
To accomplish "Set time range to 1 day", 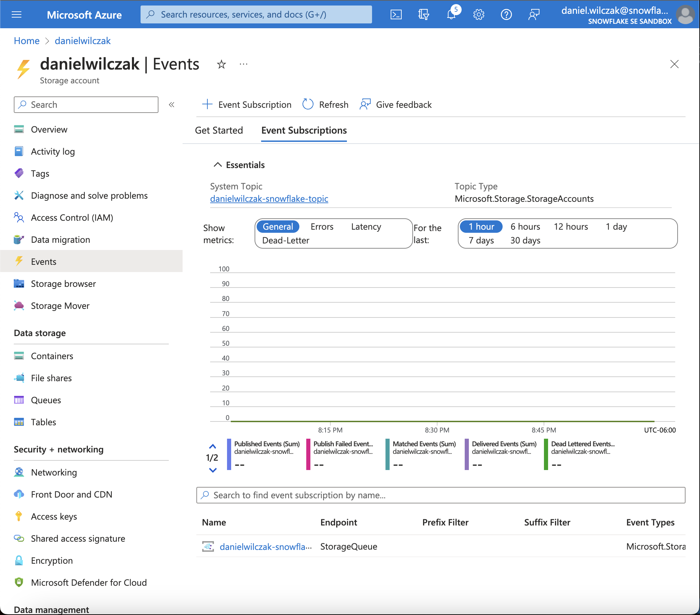I will [x=616, y=227].
